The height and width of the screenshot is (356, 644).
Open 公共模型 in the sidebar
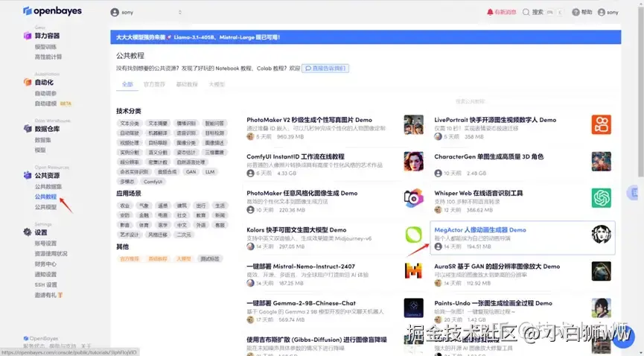tap(45, 207)
